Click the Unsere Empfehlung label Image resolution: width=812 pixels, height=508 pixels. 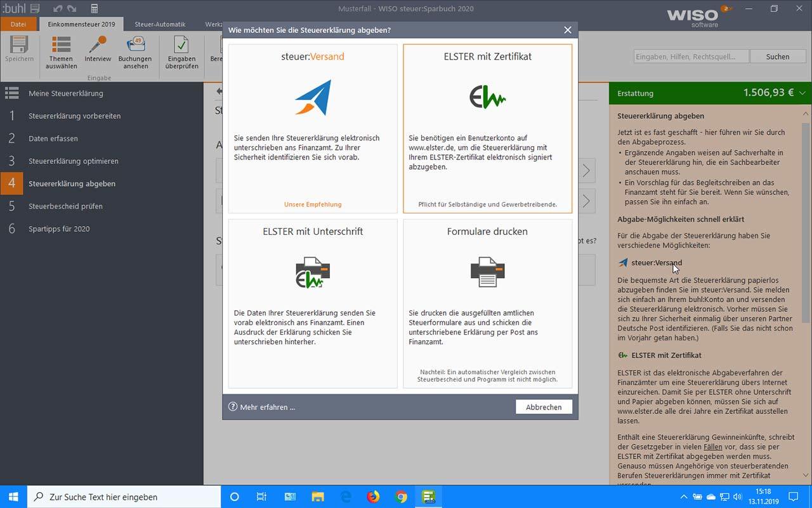pyautogui.click(x=313, y=204)
